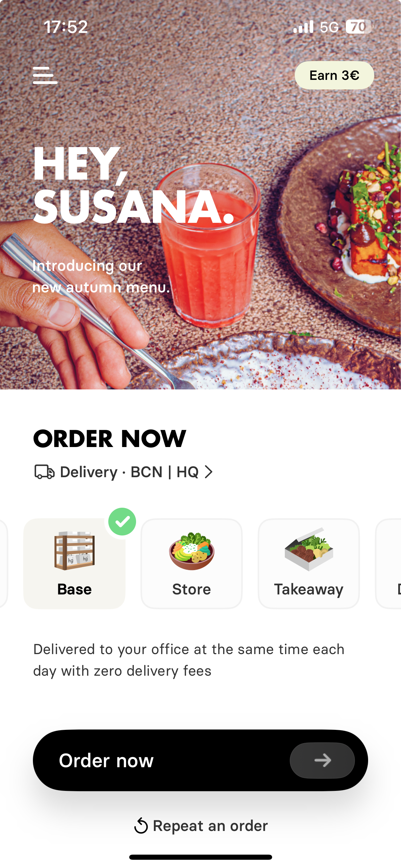Choose the Store bowl icon
Viewport: 401px width, 868px height.
click(x=192, y=551)
